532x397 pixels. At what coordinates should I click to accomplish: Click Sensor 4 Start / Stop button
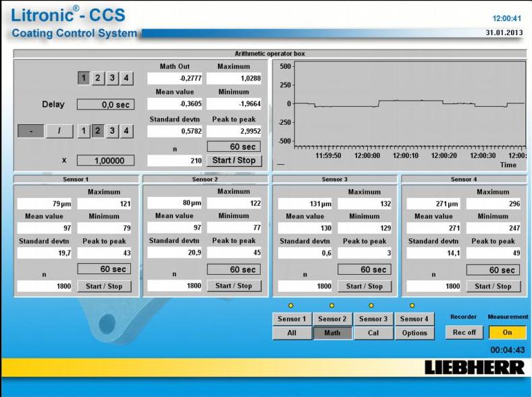[x=493, y=286]
